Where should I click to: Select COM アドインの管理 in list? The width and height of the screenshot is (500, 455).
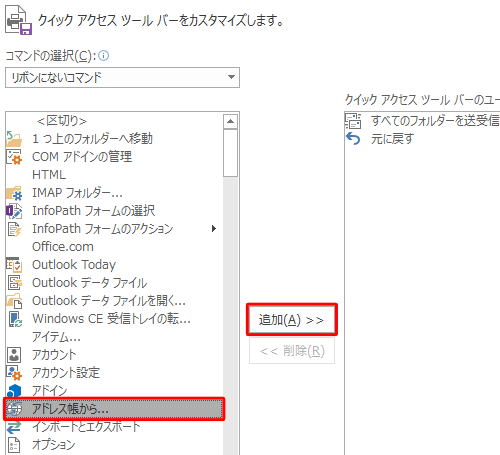coord(114,157)
